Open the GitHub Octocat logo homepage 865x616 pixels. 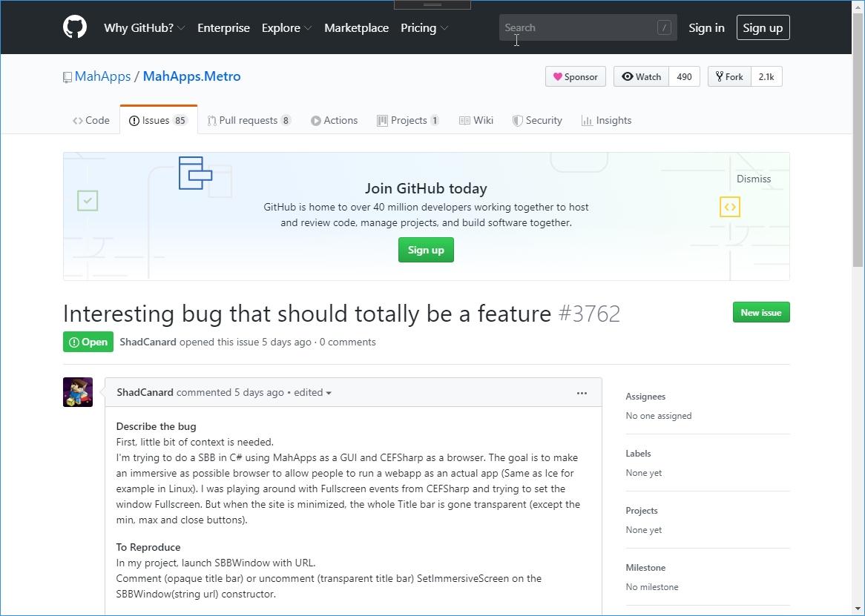click(75, 27)
